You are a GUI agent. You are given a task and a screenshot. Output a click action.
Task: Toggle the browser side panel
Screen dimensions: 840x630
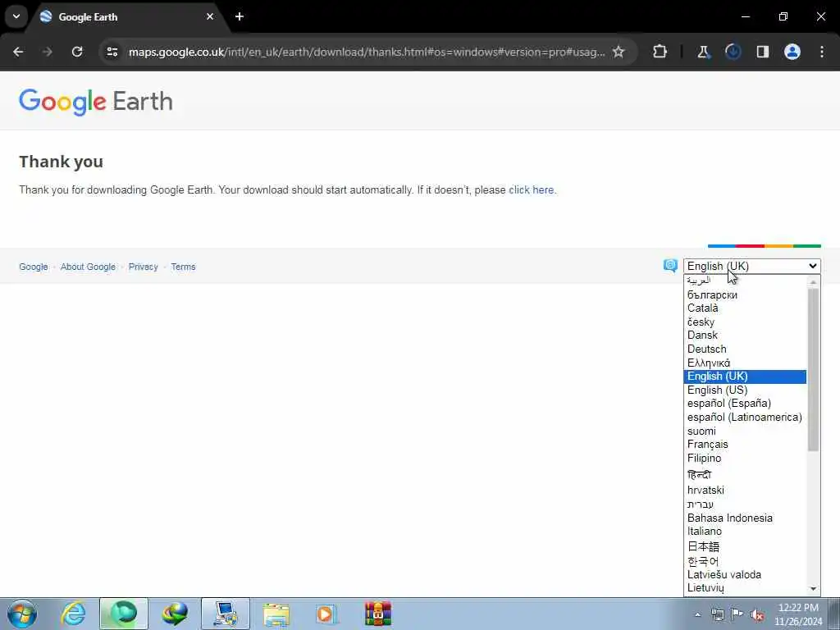coord(763,52)
